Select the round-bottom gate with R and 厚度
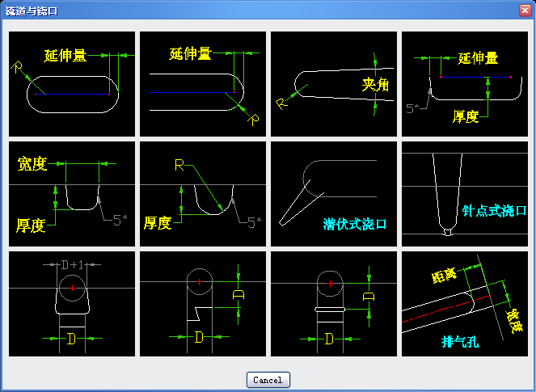The image size is (536, 392). tap(203, 194)
